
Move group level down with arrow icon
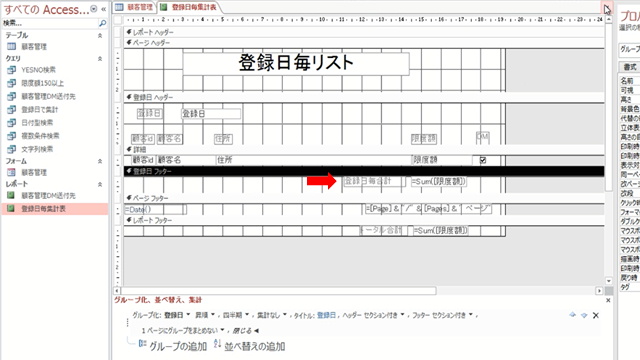[584, 315]
